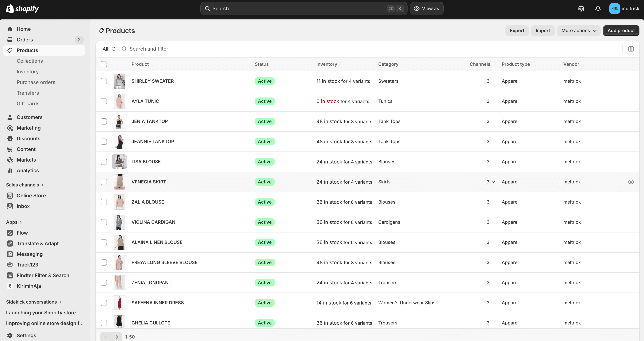Screen dimensions: 644x341
Task: Click the Translate & Adapt icon
Action: (10, 243)
